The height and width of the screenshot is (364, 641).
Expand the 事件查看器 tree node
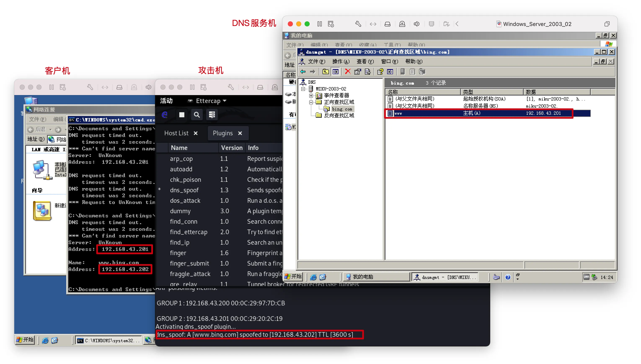coord(311,96)
